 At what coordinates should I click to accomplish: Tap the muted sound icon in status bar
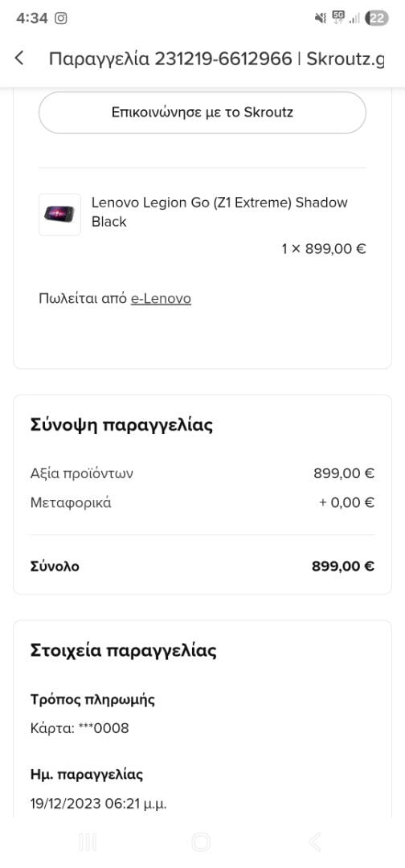click(x=321, y=18)
